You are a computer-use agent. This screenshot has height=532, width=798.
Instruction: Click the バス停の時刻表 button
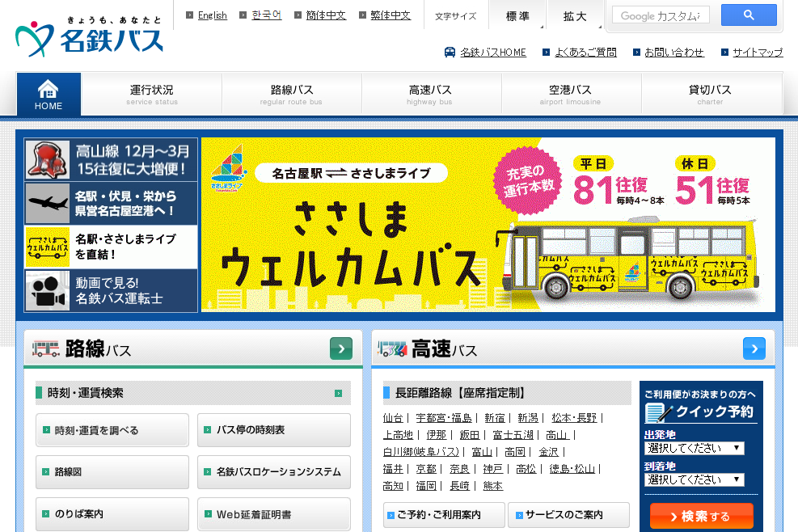[274, 430]
